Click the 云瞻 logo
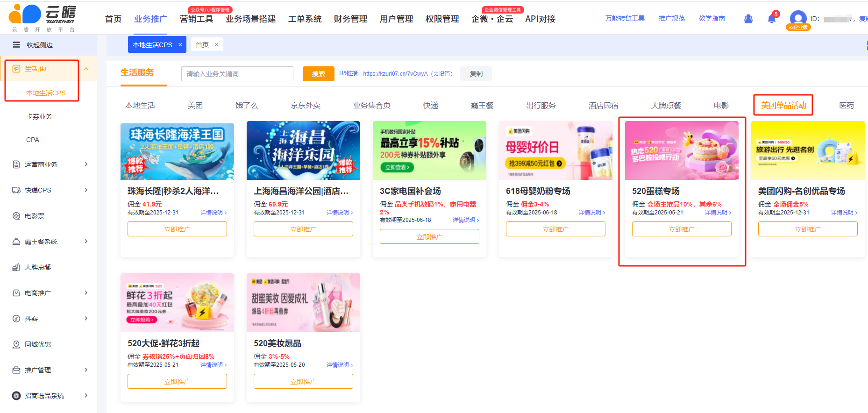 [x=42, y=18]
